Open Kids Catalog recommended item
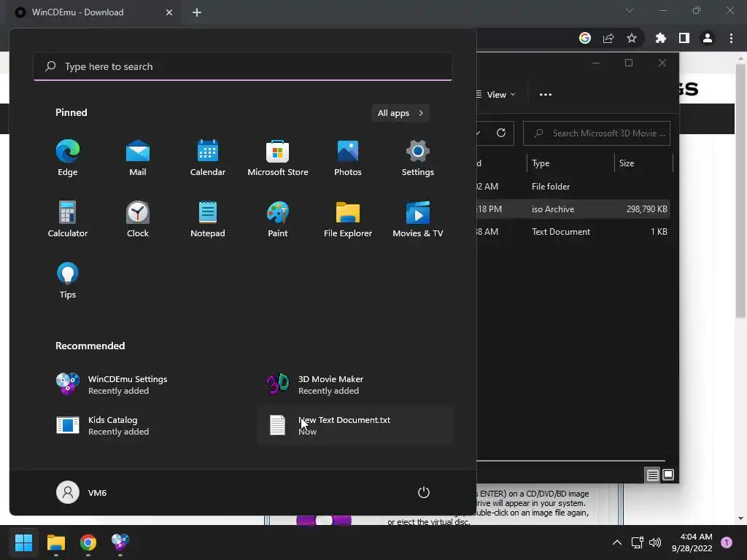Screen dimensions: 747x560 click(145, 426)
